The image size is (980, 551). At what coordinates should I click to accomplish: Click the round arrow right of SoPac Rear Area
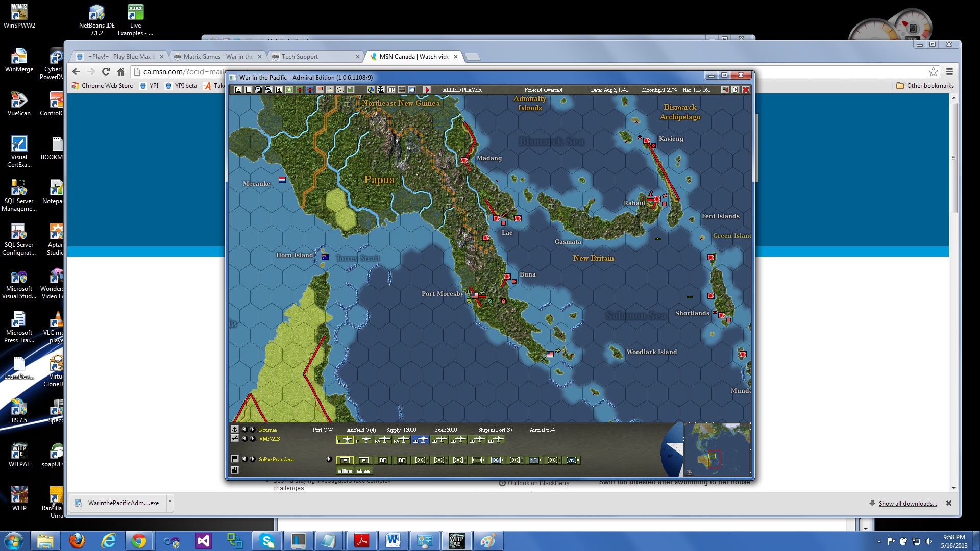[x=329, y=460]
